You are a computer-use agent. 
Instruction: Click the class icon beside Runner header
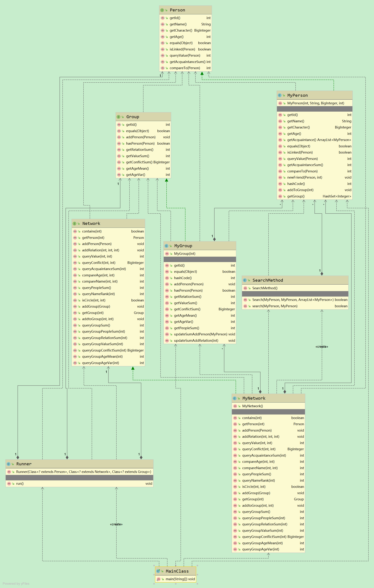8,464
